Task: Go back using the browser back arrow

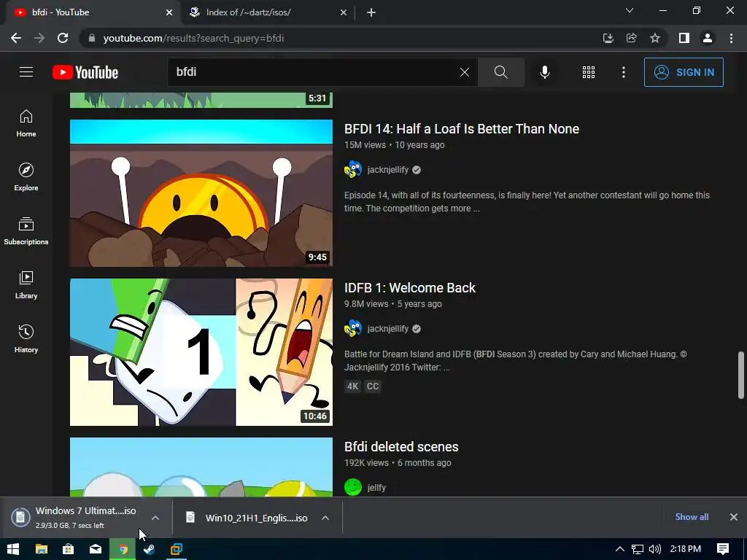Action: [16, 38]
